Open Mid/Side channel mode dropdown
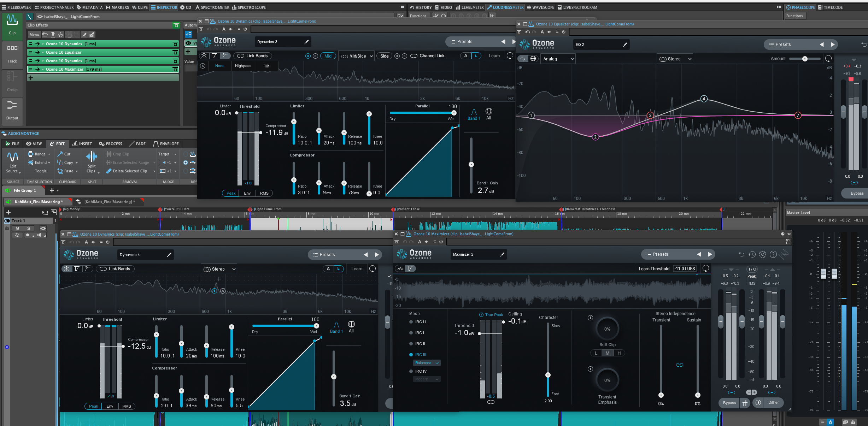 pos(357,56)
